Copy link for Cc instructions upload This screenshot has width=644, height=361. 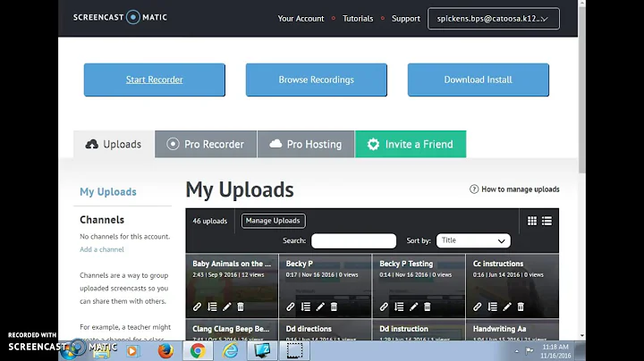478,306
